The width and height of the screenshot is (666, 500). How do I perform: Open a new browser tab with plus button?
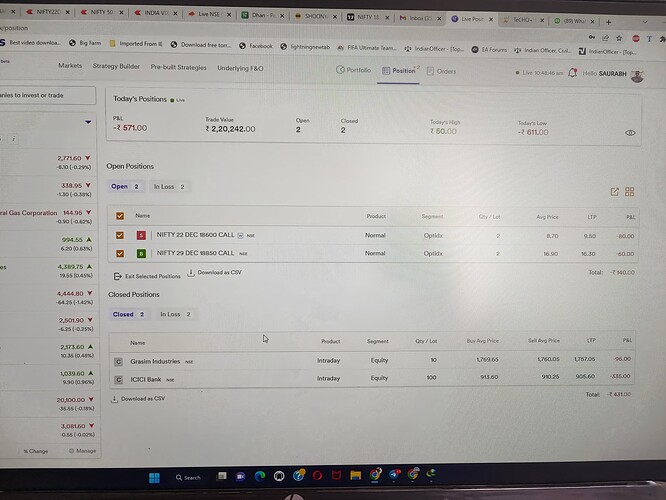point(609,22)
